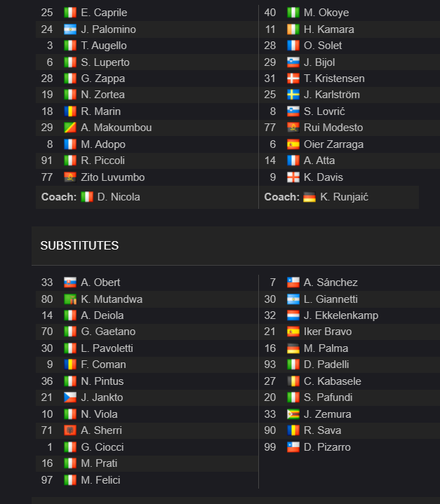
Task: Click Congo flag beside A. Makoumbou
Action: 70,128
